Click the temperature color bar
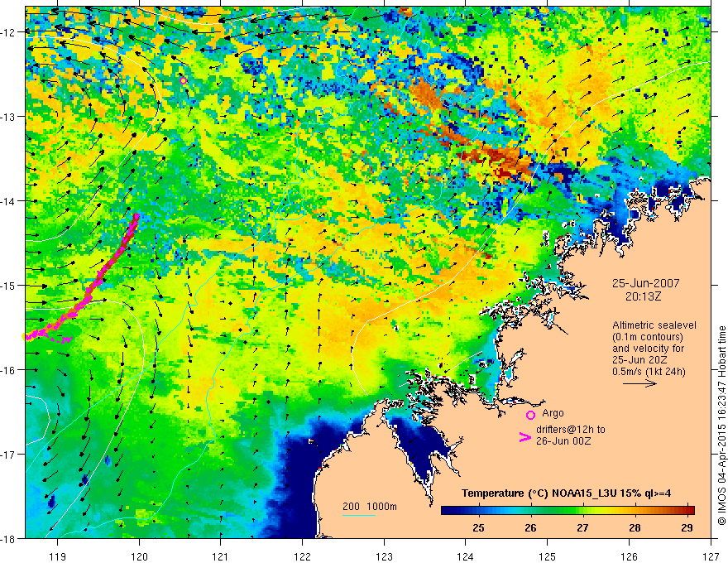The image size is (728, 563). [568, 510]
